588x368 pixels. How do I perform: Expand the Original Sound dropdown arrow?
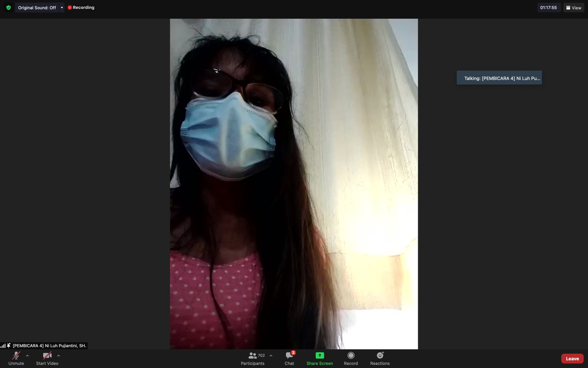pos(62,8)
